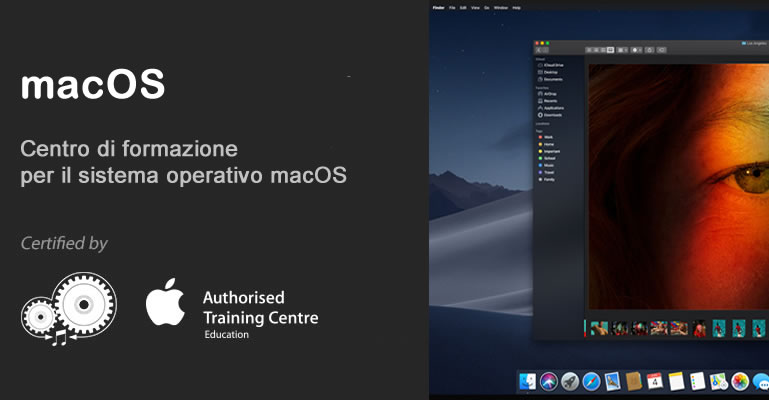The width and height of the screenshot is (769, 400).
Task: Open Messages bubble icon in Dock
Action: tap(761, 381)
